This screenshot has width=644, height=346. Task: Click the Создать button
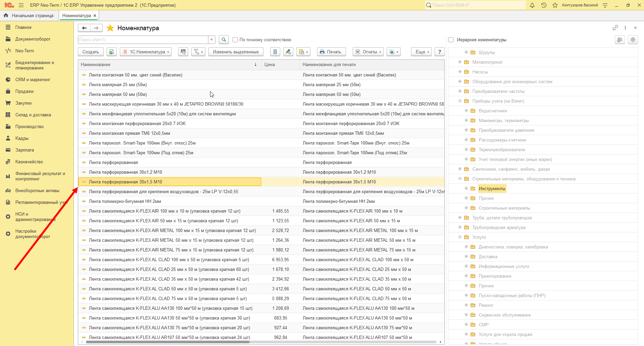pyautogui.click(x=91, y=52)
